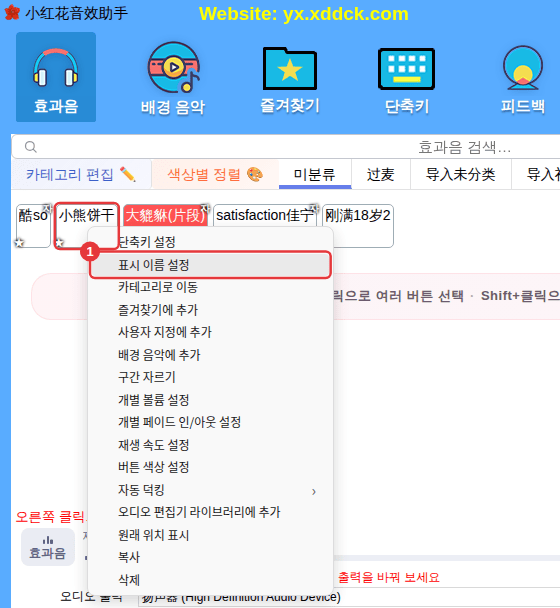Choose 버튼 색상 설정 menu item
The height and width of the screenshot is (608, 560).
click(x=210, y=467)
